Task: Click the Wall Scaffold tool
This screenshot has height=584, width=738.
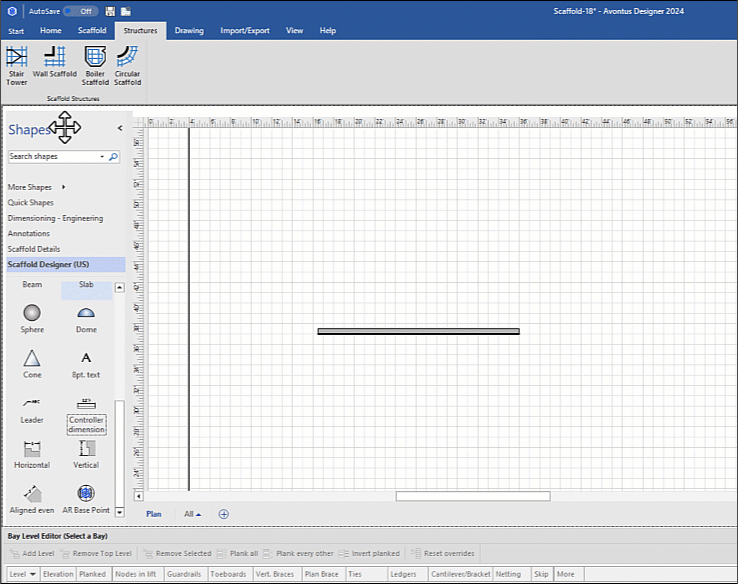Action: tap(54, 62)
